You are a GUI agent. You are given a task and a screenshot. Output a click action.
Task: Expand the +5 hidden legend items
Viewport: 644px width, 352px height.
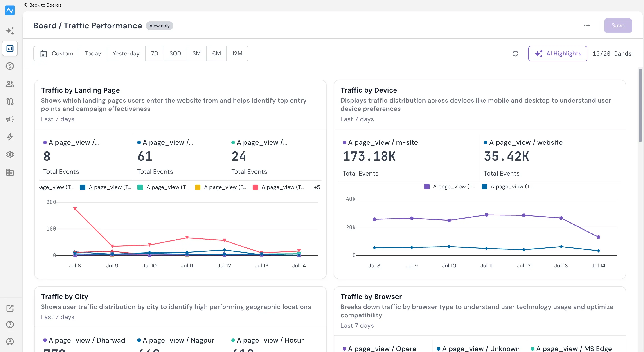point(317,187)
